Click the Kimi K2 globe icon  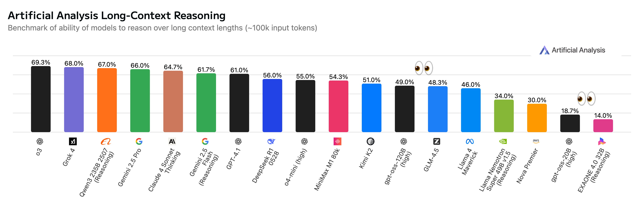click(x=370, y=142)
